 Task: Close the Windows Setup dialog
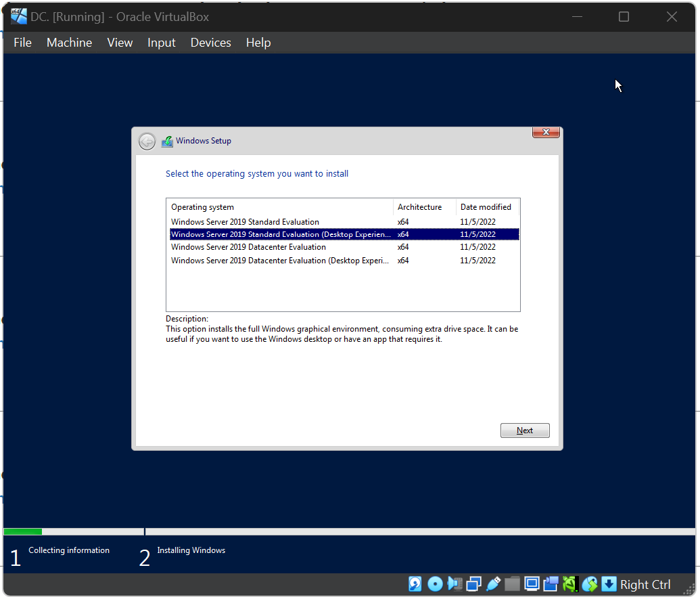click(546, 132)
